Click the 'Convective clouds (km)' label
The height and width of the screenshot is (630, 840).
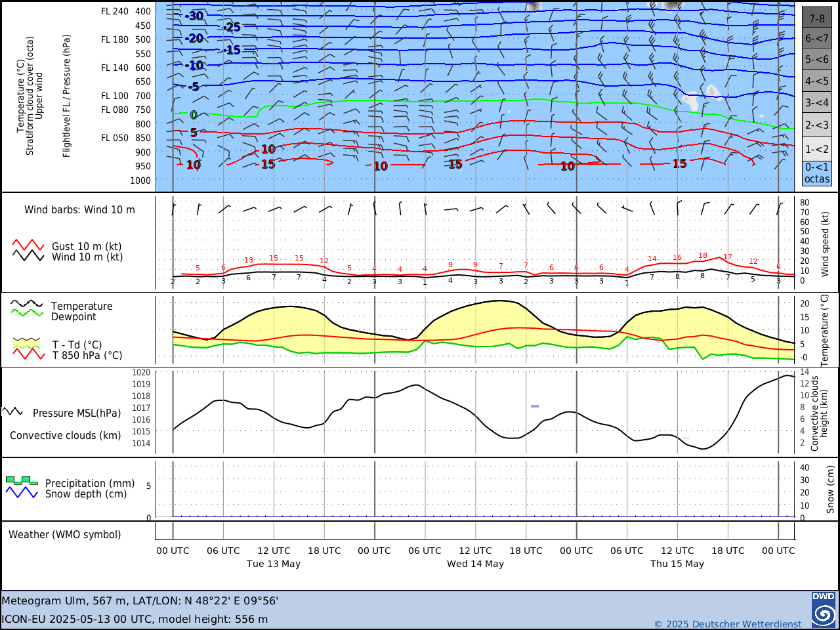pyautogui.click(x=66, y=436)
